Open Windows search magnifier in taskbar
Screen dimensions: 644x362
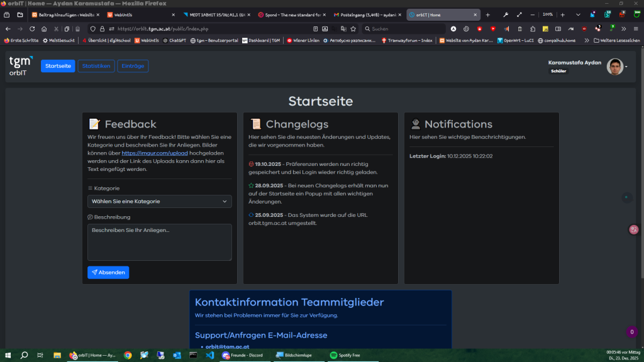(25, 355)
